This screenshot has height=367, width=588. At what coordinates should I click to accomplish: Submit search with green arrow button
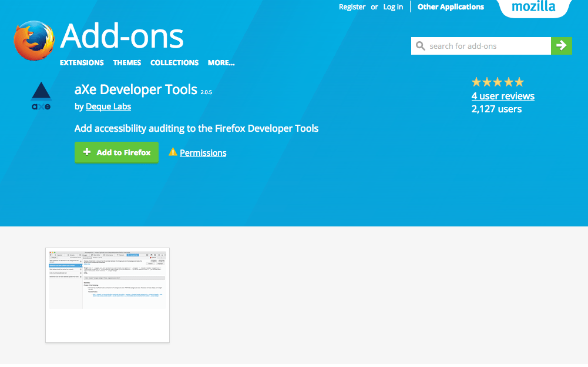click(562, 46)
